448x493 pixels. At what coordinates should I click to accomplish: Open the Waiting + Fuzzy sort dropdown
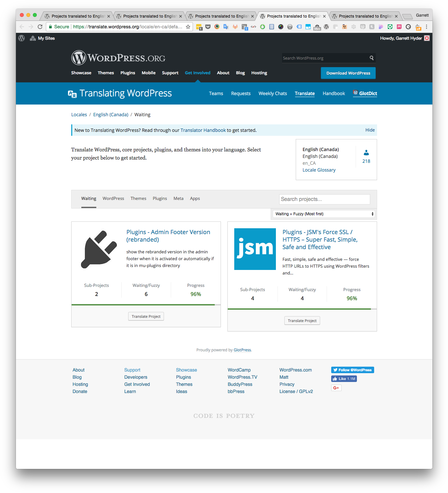pyautogui.click(x=324, y=214)
